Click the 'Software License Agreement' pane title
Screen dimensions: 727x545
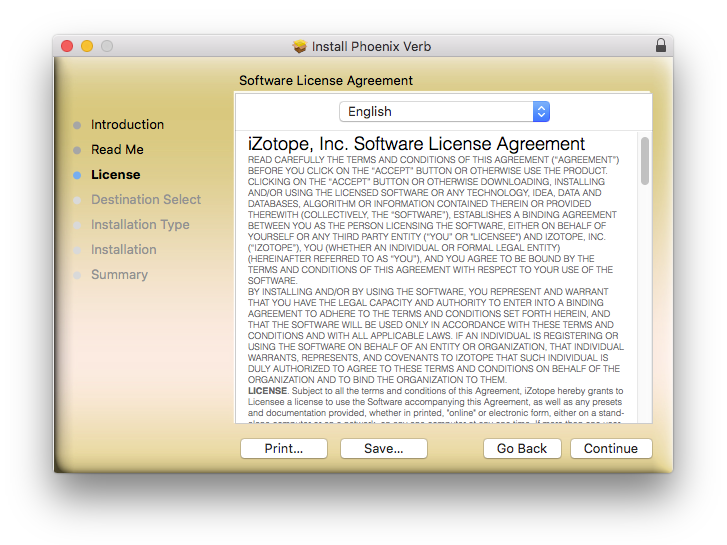tap(325, 81)
